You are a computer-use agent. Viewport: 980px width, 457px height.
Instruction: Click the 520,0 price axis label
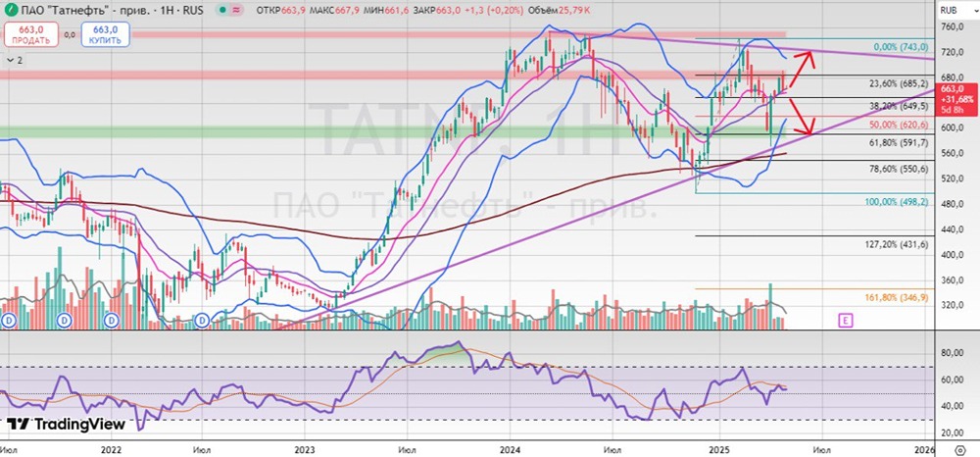click(x=953, y=178)
